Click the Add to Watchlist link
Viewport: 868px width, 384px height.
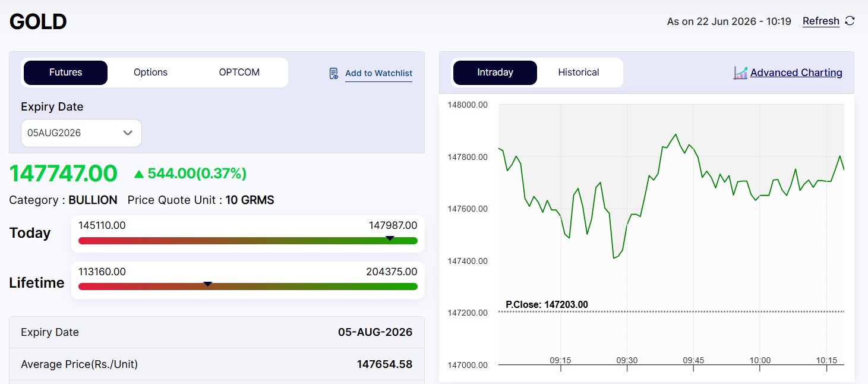coord(378,73)
